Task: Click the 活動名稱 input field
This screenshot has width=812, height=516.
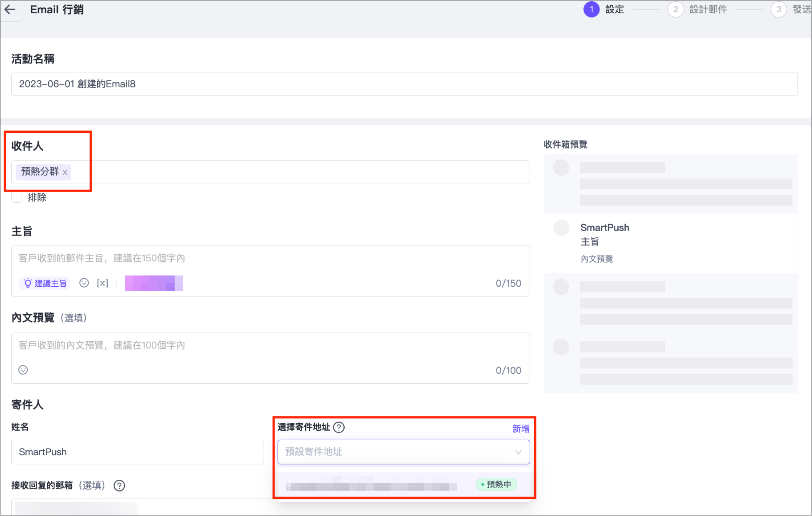Action: (404, 84)
